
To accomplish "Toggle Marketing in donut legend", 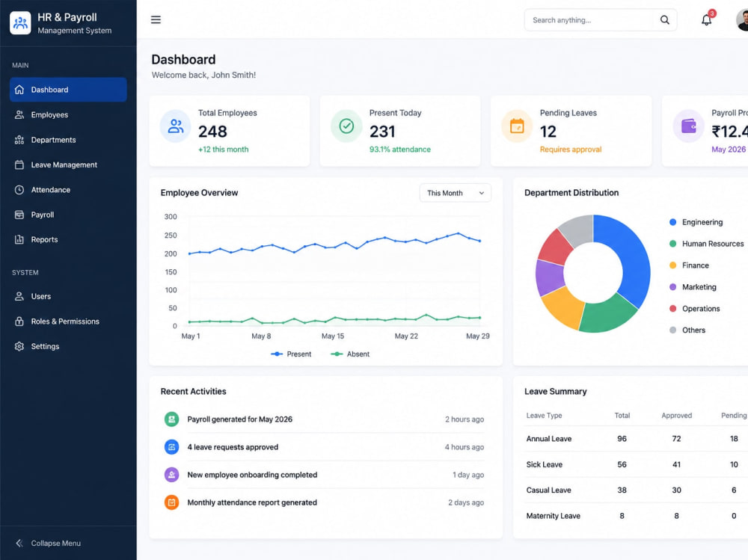I will (x=693, y=286).
